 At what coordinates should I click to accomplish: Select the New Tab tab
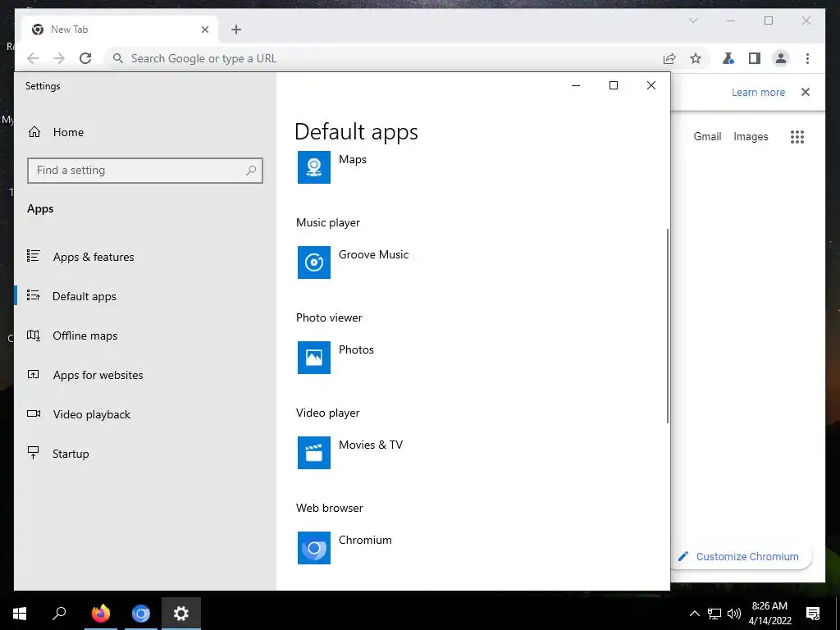point(120,30)
